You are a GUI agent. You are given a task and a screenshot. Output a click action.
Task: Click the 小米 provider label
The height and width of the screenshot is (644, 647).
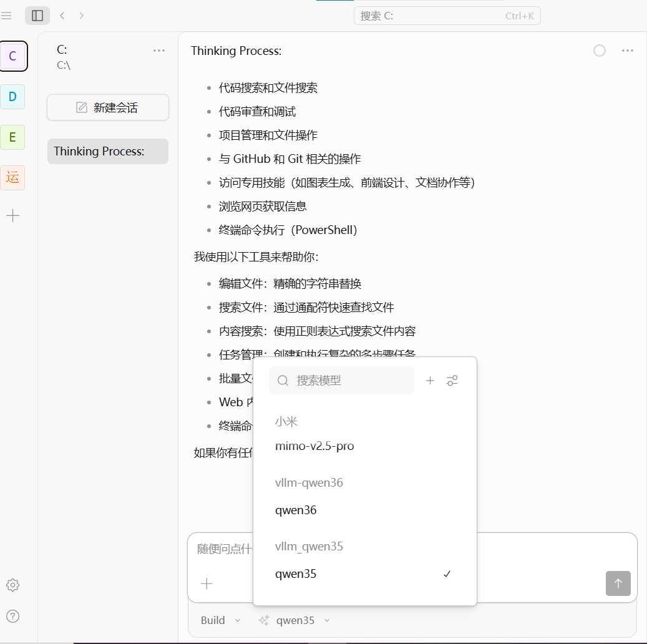tap(286, 421)
